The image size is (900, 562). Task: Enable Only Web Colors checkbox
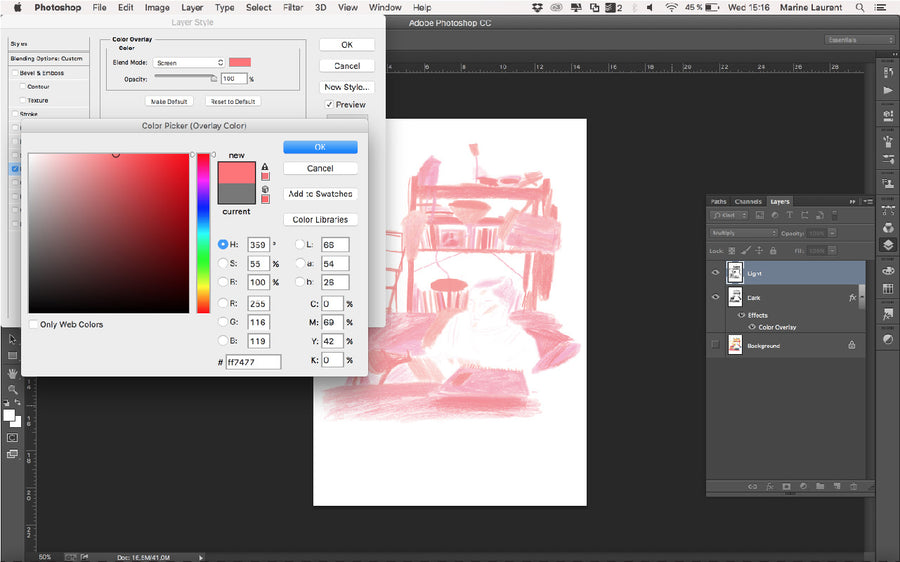click(33, 324)
